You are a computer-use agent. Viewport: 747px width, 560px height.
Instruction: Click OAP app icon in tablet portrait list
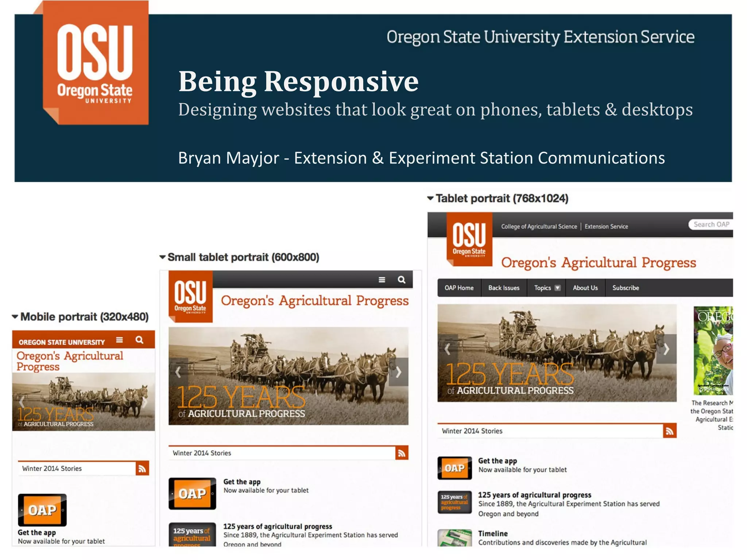[454, 468]
